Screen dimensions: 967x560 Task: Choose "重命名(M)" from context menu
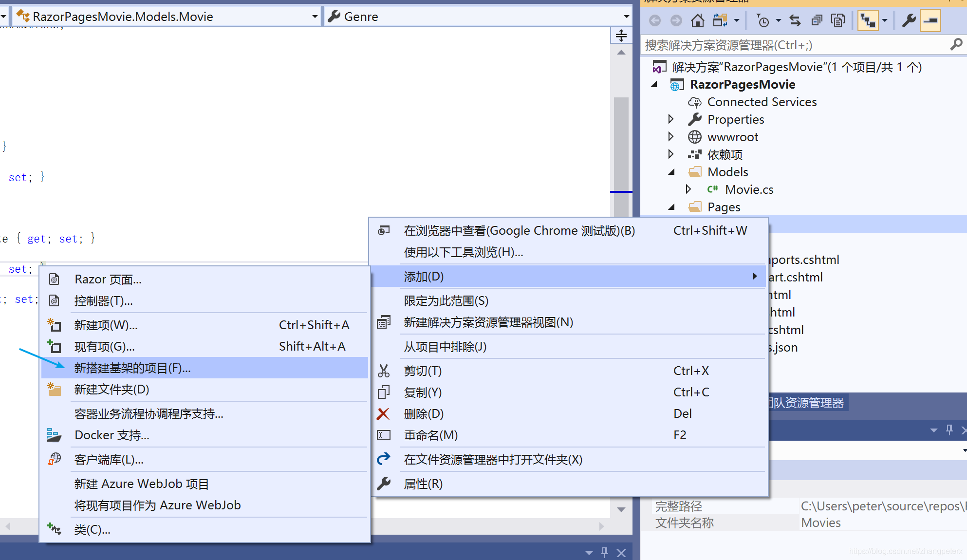coord(430,435)
